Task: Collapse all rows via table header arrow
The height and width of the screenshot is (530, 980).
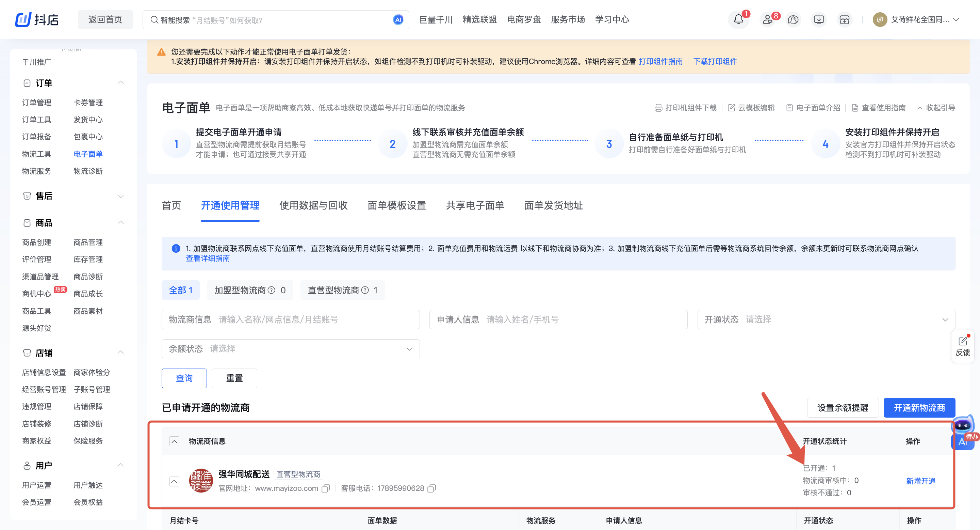Action: coord(174,441)
